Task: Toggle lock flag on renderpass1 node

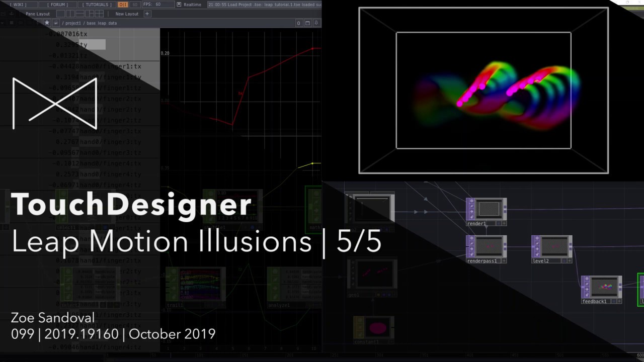Action: pos(471,254)
